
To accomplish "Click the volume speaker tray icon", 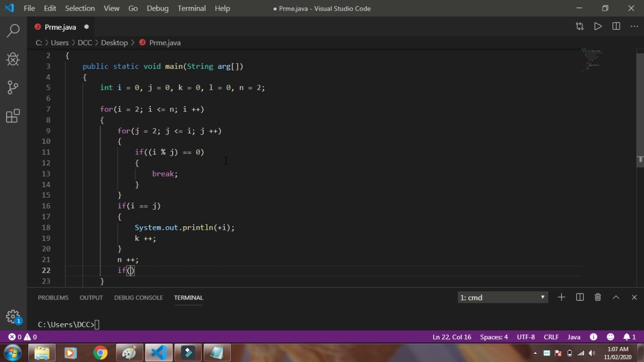I will pos(592,353).
